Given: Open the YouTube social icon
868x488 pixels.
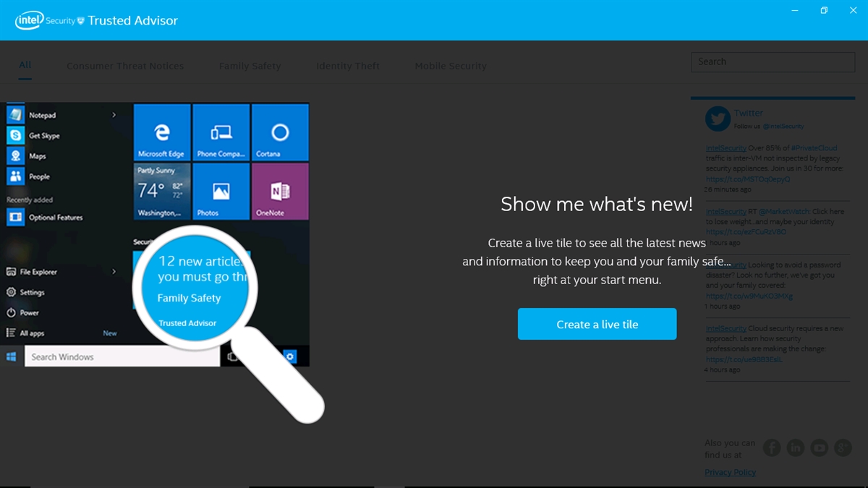Looking at the screenshot, I should click(820, 448).
